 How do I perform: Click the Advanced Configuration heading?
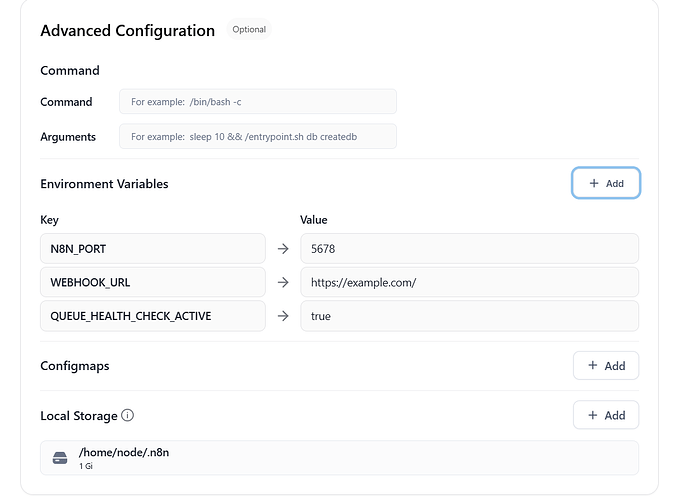pos(127,30)
